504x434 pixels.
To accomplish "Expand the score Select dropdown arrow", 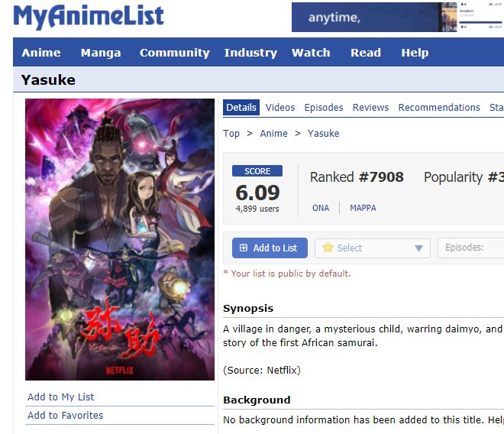I will [x=418, y=248].
